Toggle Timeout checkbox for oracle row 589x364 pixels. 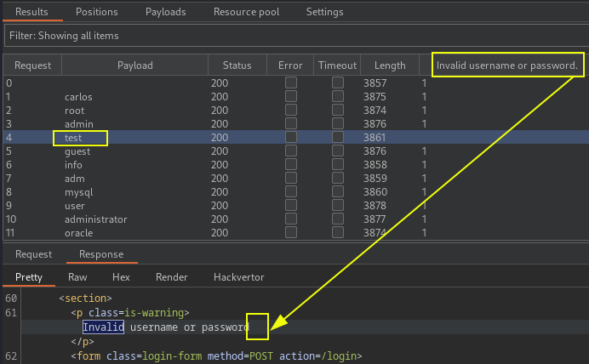[x=338, y=232]
